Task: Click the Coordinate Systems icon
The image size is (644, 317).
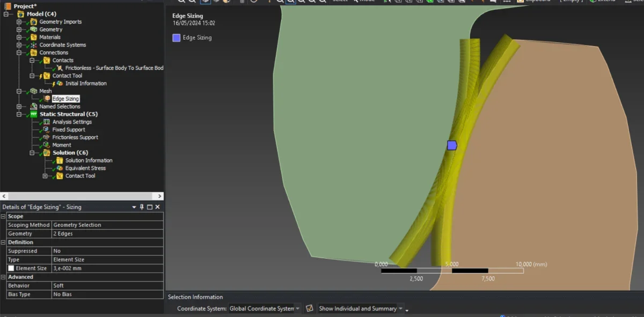Action: tap(34, 45)
